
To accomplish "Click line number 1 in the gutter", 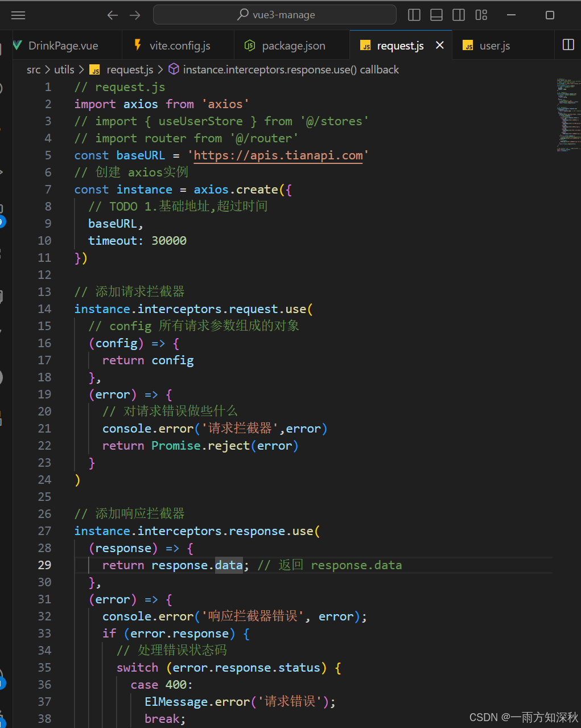I will [48, 87].
